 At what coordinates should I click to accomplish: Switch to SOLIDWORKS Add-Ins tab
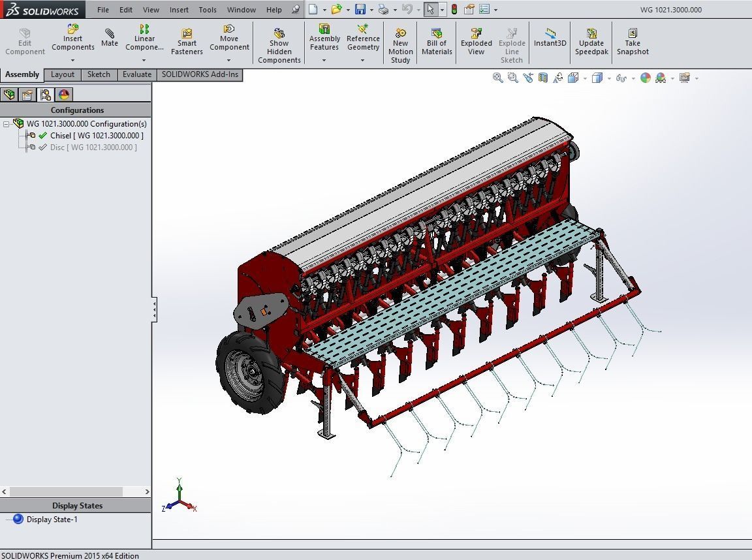(200, 74)
